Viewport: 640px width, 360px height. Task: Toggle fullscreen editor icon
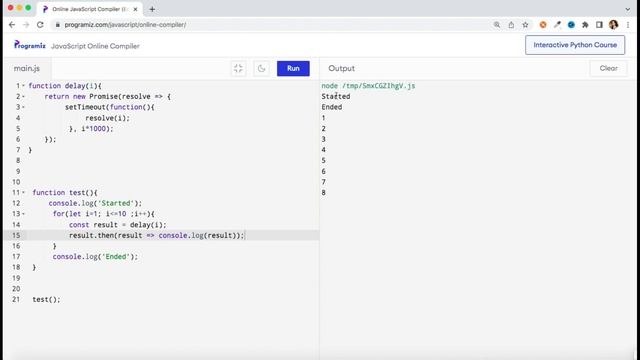click(x=238, y=69)
